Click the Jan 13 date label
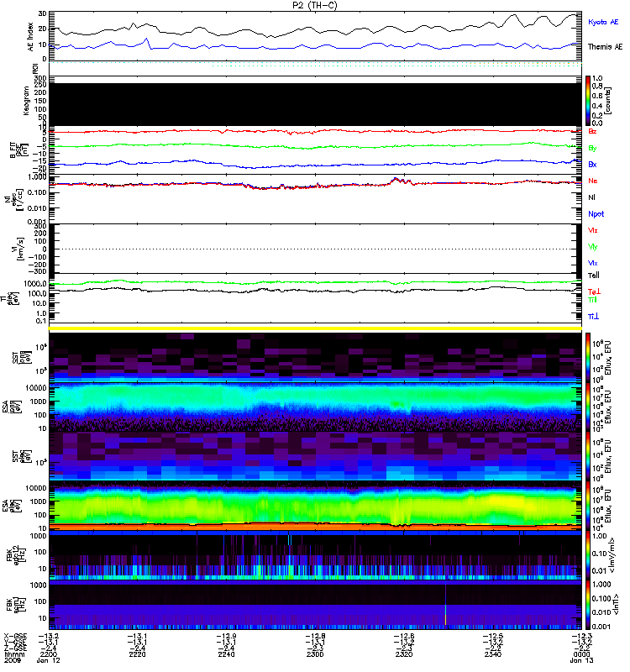 tap(581, 660)
